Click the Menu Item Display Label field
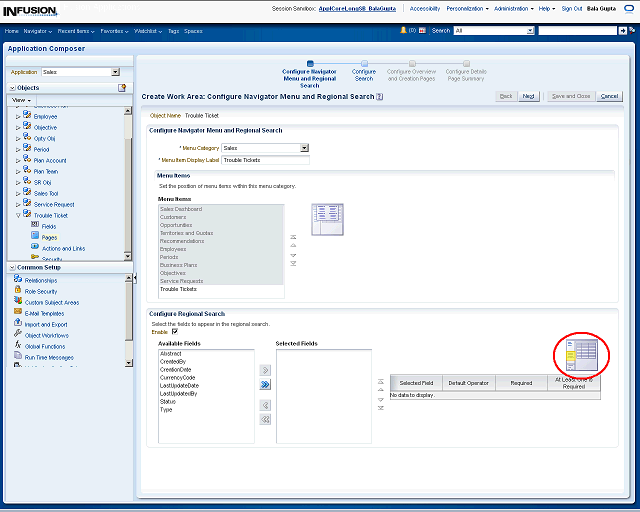 click(265, 160)
